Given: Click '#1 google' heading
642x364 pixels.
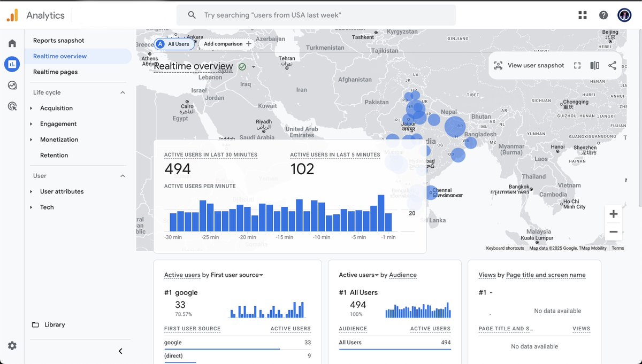Looking at the screenshot, I should (x=181, y=292).
